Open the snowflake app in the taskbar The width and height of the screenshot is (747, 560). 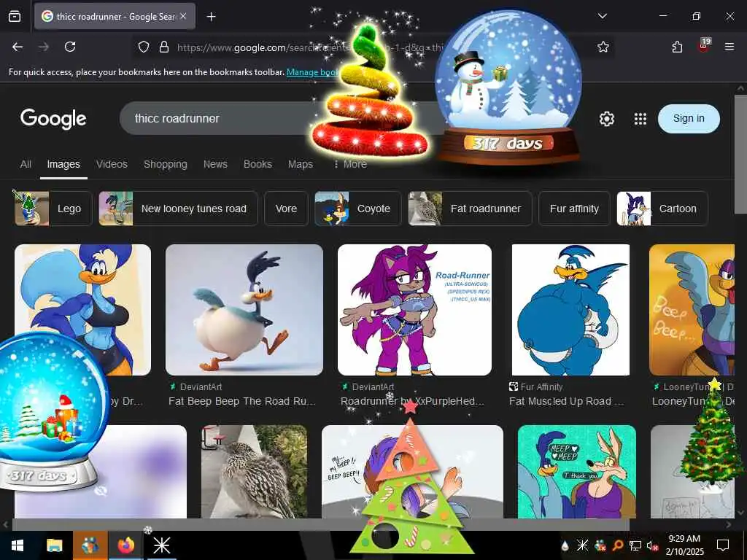[161, 545]
